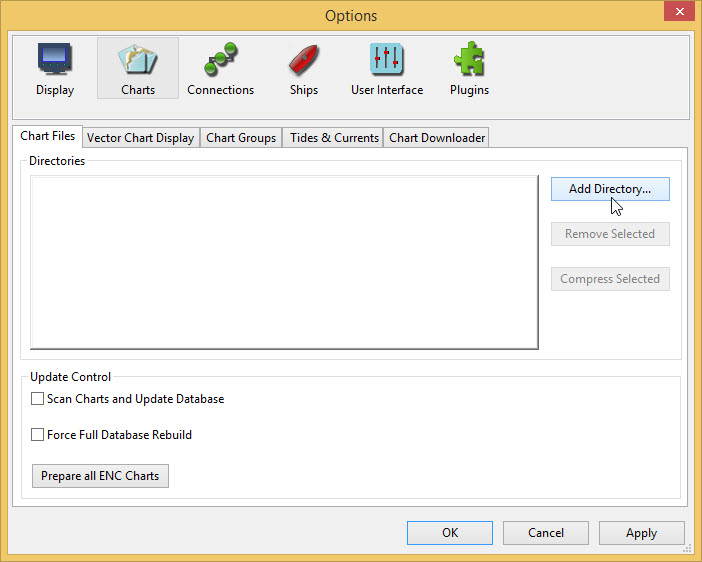The height and width of the screenshot is (562, 702).
Task: Apply the current chart settings
Action: coord(642,533)
